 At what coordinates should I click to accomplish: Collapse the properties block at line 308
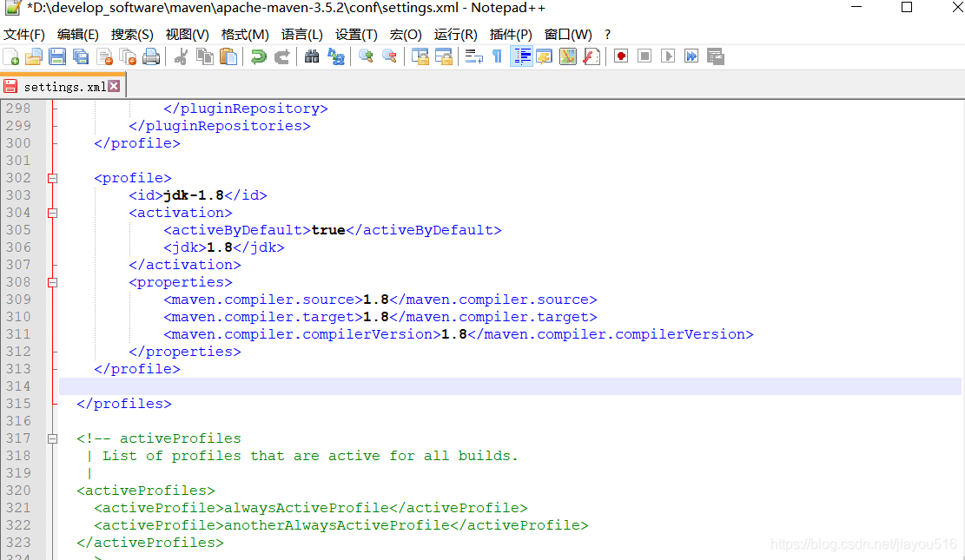(52, 282)
